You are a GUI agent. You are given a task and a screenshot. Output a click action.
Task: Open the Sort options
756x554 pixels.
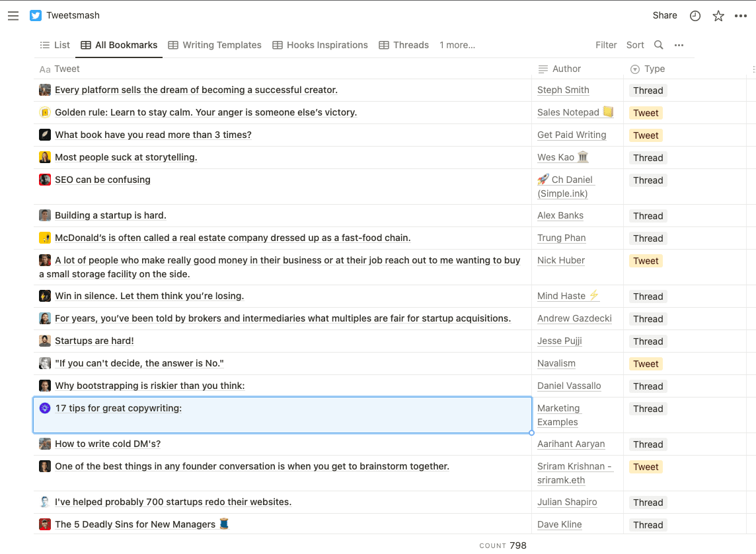tap(634, 45)
